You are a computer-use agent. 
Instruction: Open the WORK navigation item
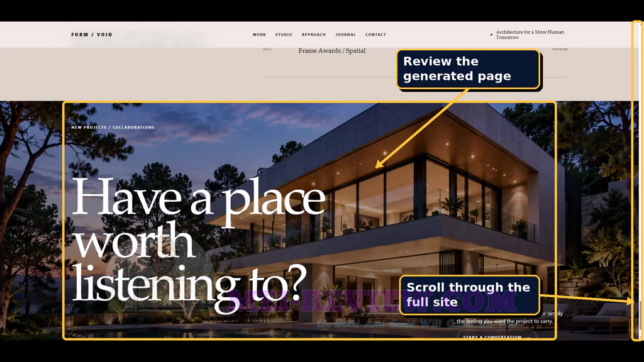click(x=259, y=35)
